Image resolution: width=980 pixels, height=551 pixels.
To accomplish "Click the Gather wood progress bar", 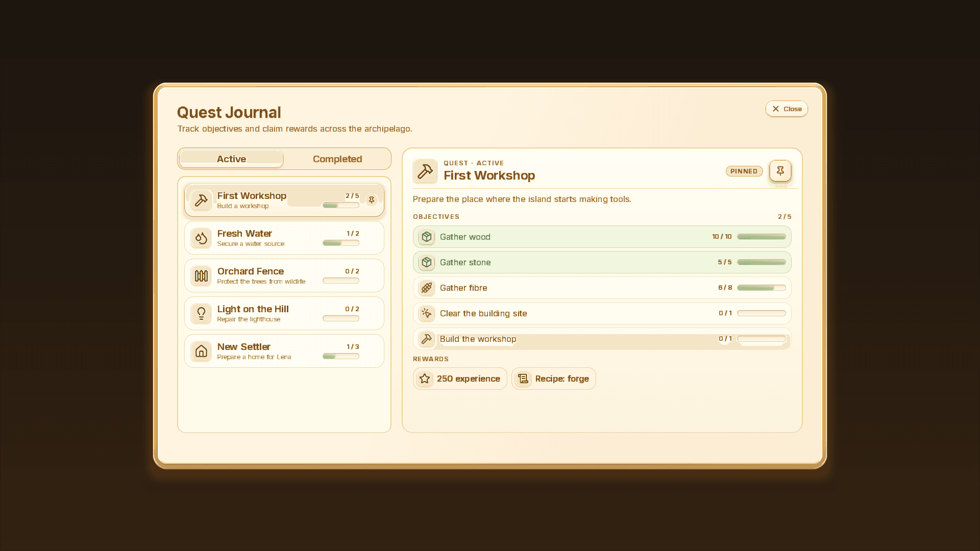I will pos(762,237).
